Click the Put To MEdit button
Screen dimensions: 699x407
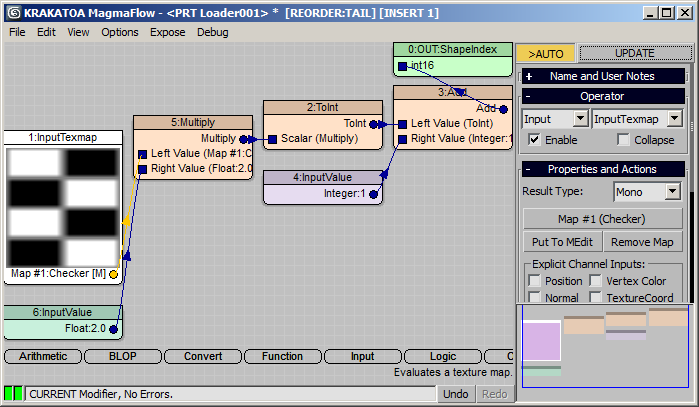coord(562,242)
